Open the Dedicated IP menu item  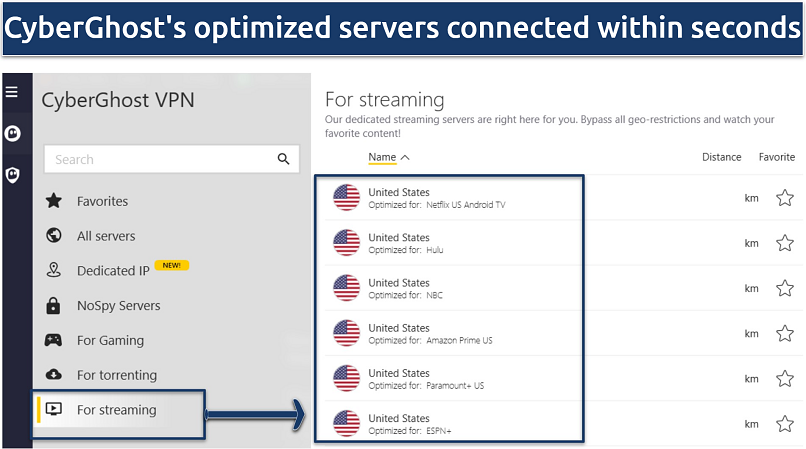coord(113,271)
